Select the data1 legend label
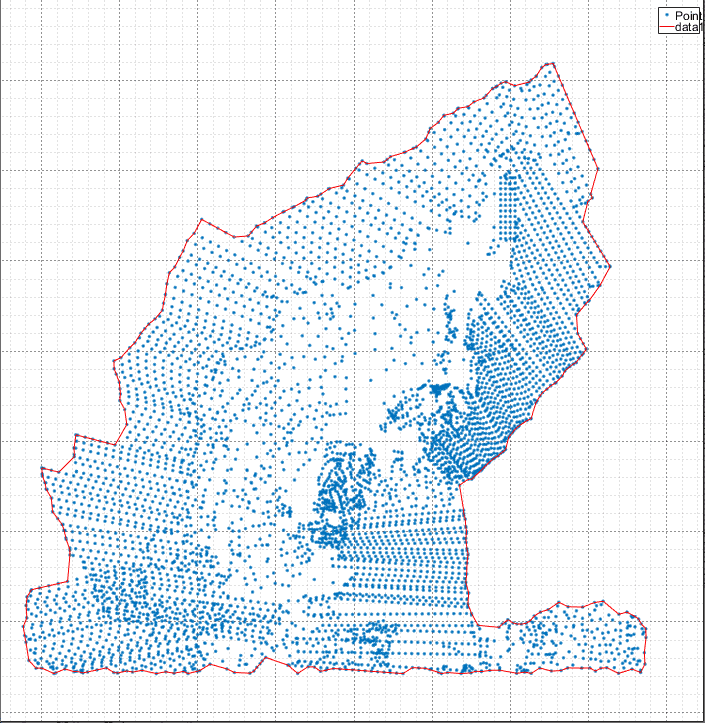The height and width of the screenshot is (723, 705). click(688, 28)
